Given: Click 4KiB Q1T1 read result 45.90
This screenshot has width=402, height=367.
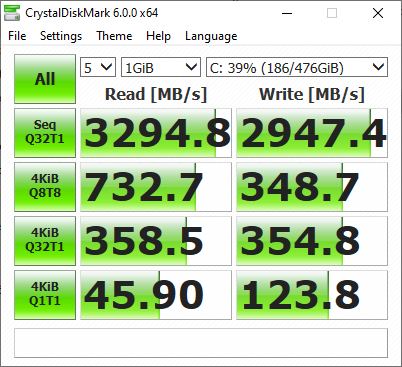Looking at the screenshot, I should click(156, 295).
